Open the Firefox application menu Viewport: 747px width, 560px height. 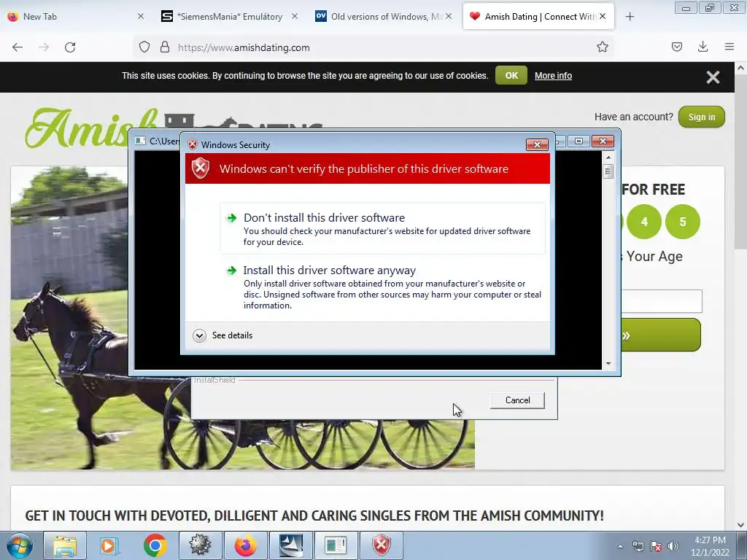tap(729, 47)
